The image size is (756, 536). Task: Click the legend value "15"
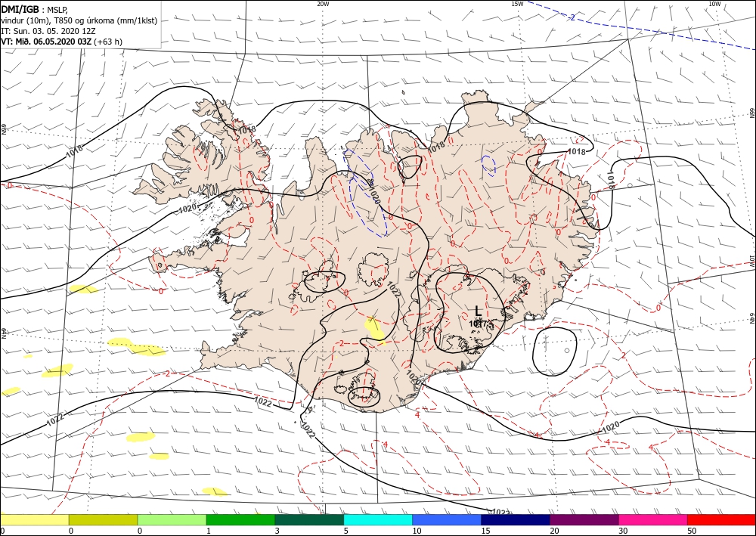coord(485,531)
